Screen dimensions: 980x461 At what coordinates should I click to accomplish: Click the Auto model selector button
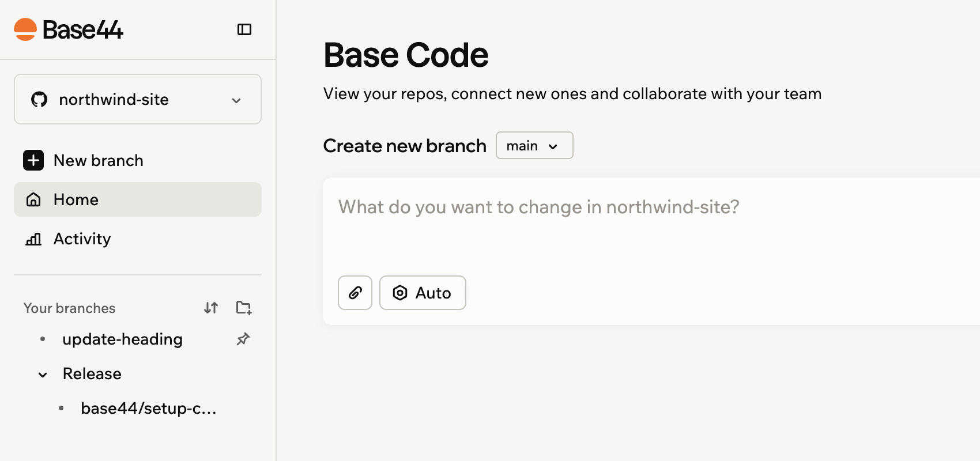pyautogui.click(x=423, y=293)
